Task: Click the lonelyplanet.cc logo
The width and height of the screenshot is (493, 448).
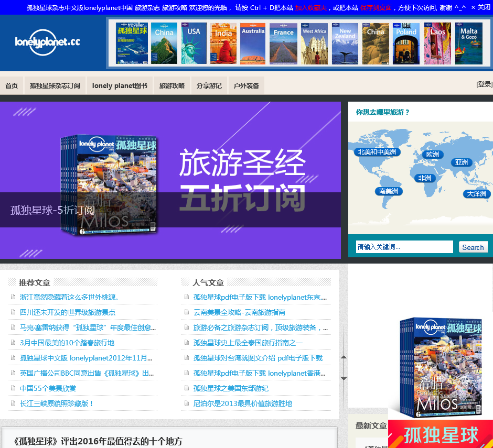Action: pos(48,42)
